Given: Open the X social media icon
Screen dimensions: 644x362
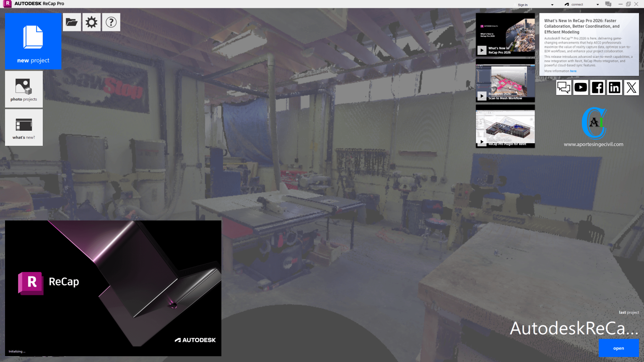Looking at the screenshot, I should (631, 88).
